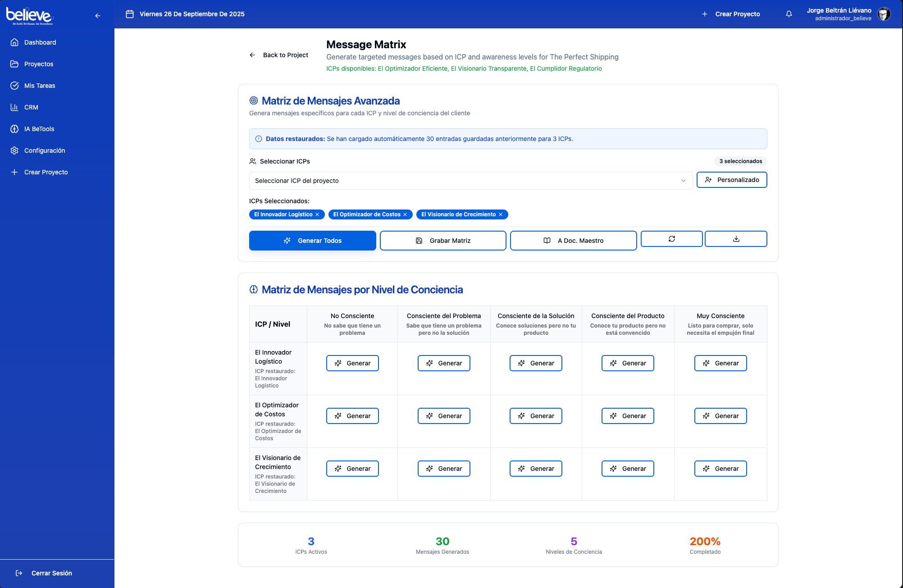The width and height of the screenshot is (903, 588).
Task: Remove El Optimizador de Costos chip
Action: coord(405,214)
